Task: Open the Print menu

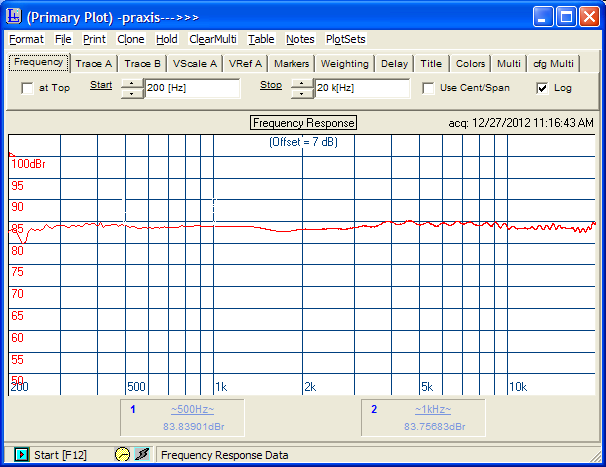Action: coord(94,39)
